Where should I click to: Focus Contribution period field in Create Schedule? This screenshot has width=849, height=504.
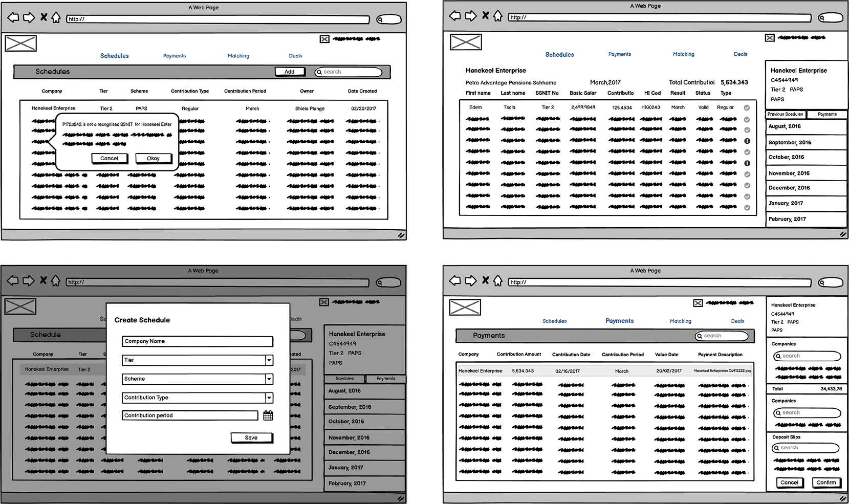click(190, 415)
